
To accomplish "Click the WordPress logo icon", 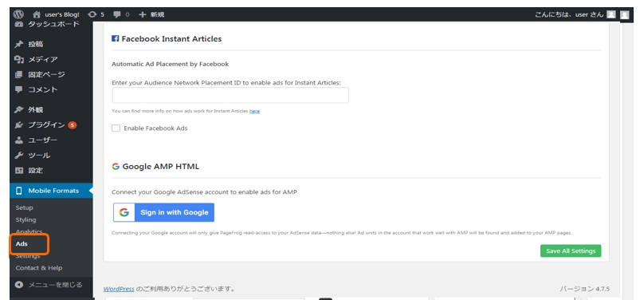I will 18,14.
